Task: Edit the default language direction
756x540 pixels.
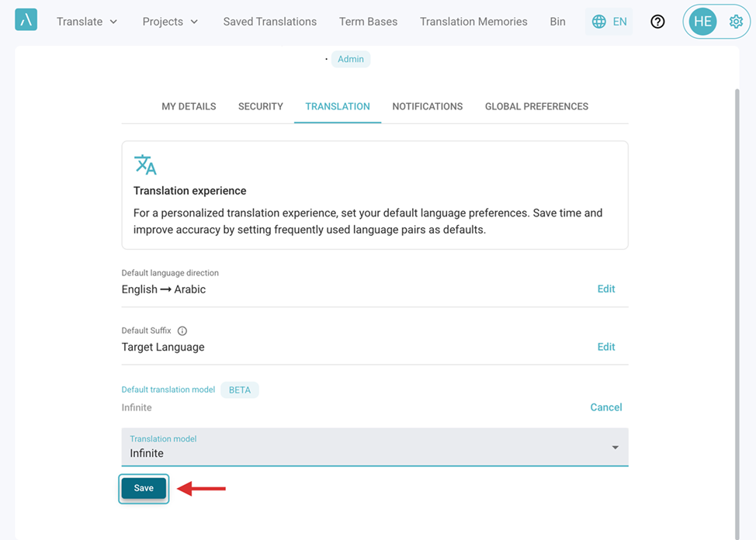Action: coord(606,289)
